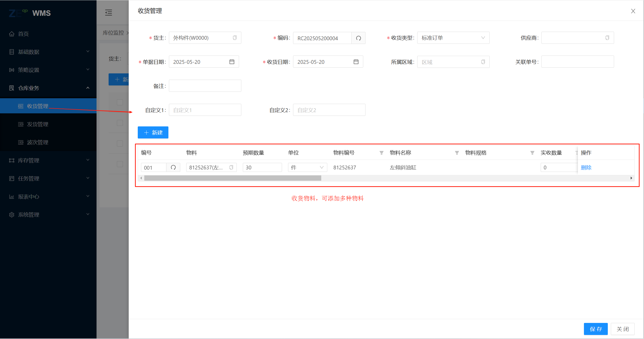Open 发货管理 in the sidebar

[38, 124]
